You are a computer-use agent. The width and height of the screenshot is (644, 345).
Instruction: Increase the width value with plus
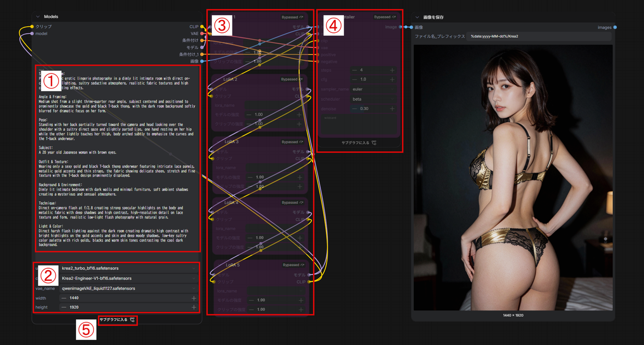(194, 298)
